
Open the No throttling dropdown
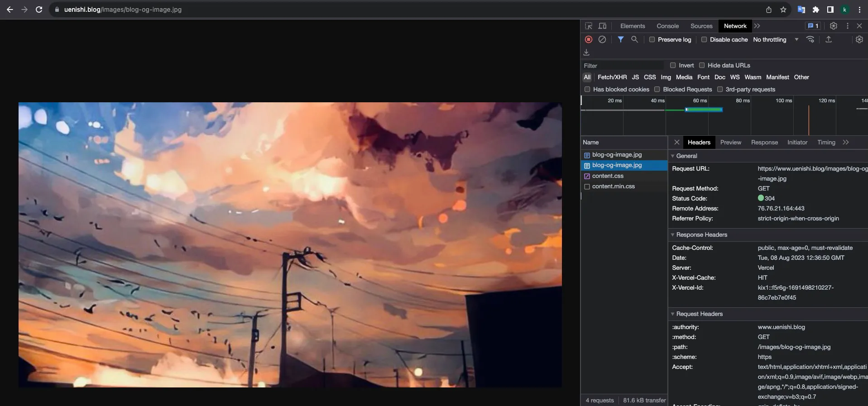click(775, 39)
